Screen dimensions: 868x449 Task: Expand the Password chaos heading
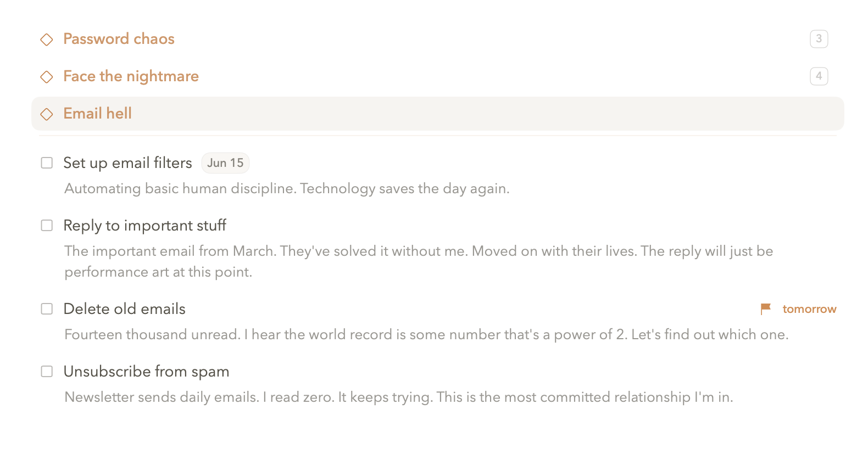[x=119, y=39]
